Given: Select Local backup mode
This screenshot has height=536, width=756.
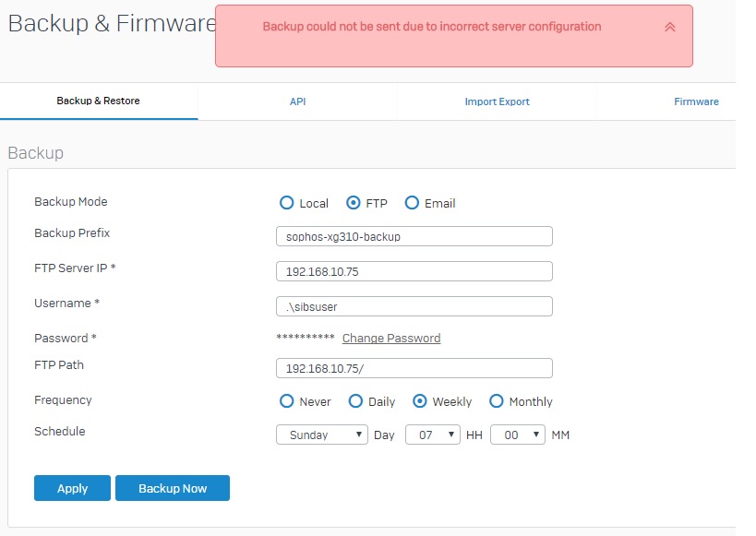Looking at the screenshot, I should pyautogui.click(x=286, y=203).
